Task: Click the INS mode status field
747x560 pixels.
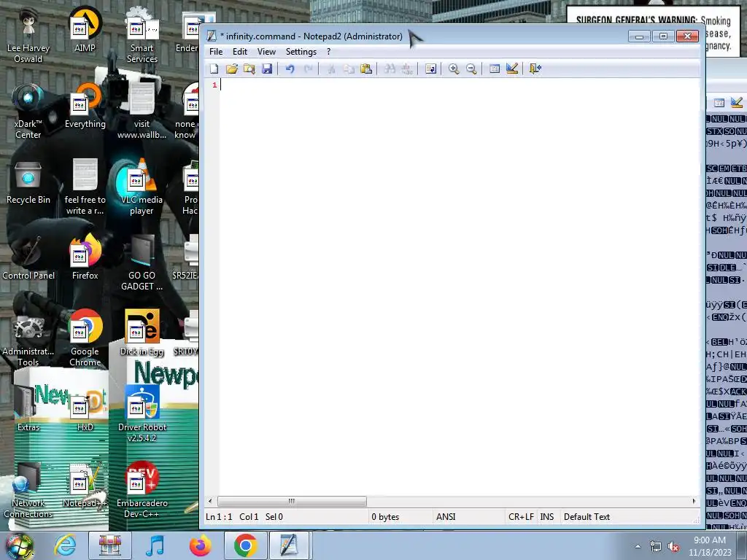Action: pyautogui.click(x=547, y=517)
